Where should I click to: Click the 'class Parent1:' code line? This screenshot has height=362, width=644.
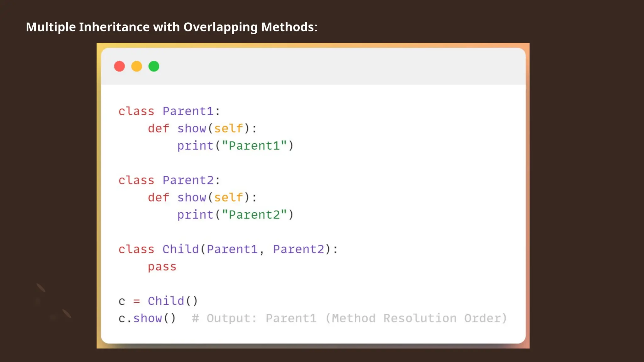coord(169,111)
